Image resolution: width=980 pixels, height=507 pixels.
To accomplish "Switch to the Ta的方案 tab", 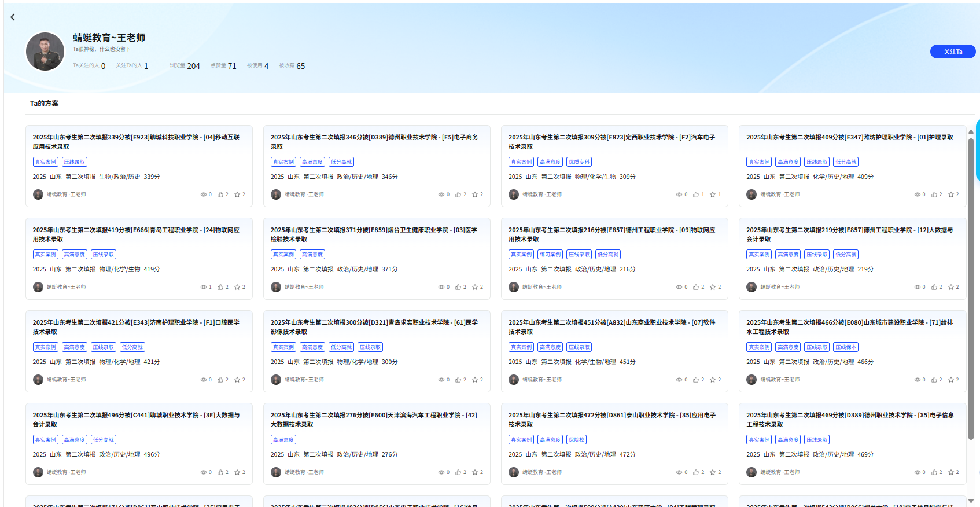I will (x=44, y=104).
